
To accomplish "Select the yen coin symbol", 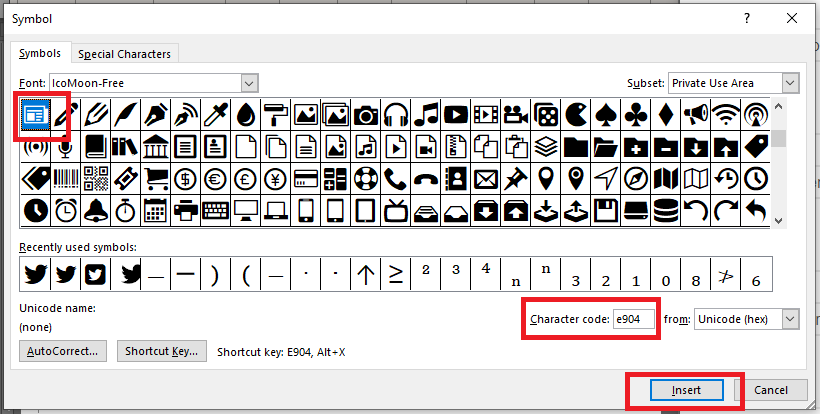I will tap(276, 179).
